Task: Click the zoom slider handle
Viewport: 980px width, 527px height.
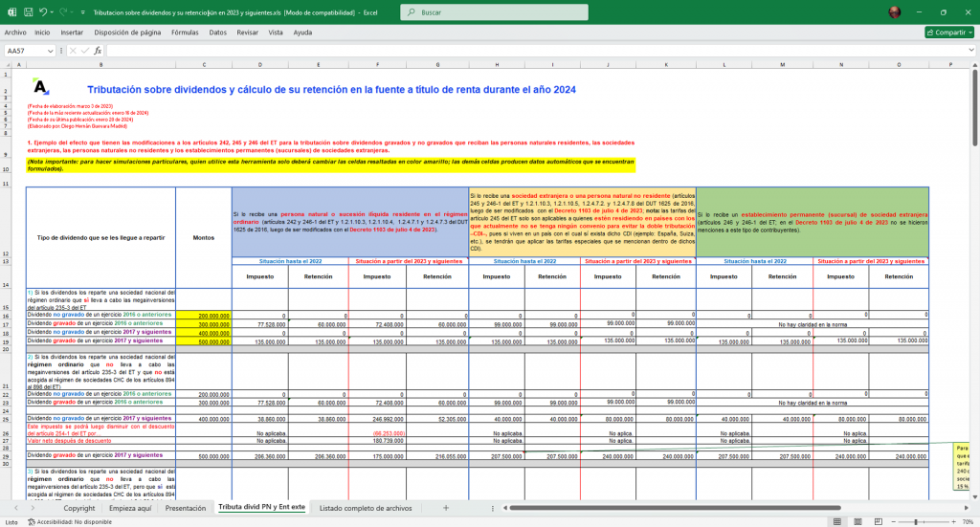Action: pyautogui.click(x=916, y=521)
